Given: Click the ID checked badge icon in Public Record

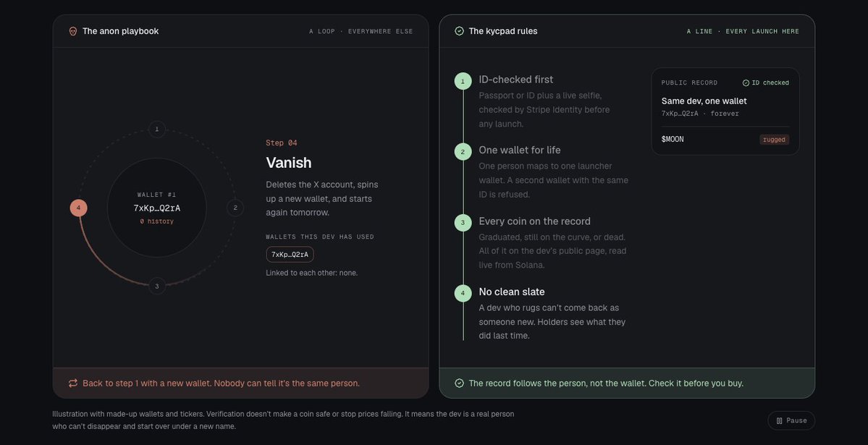Looking at the screenshot, I should [746, 83].
